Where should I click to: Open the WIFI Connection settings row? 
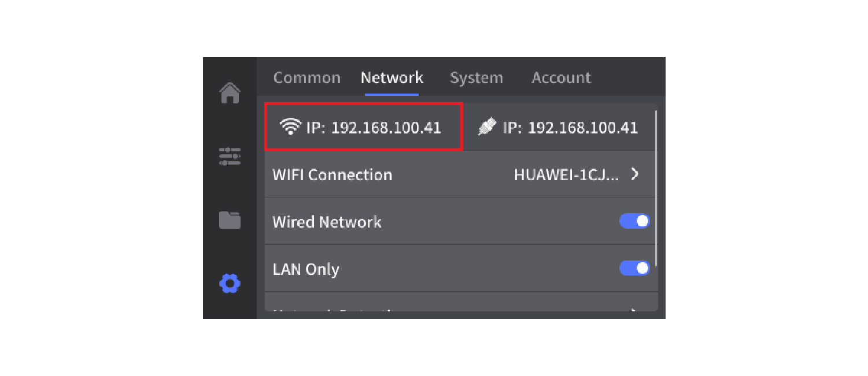[333, 174]
